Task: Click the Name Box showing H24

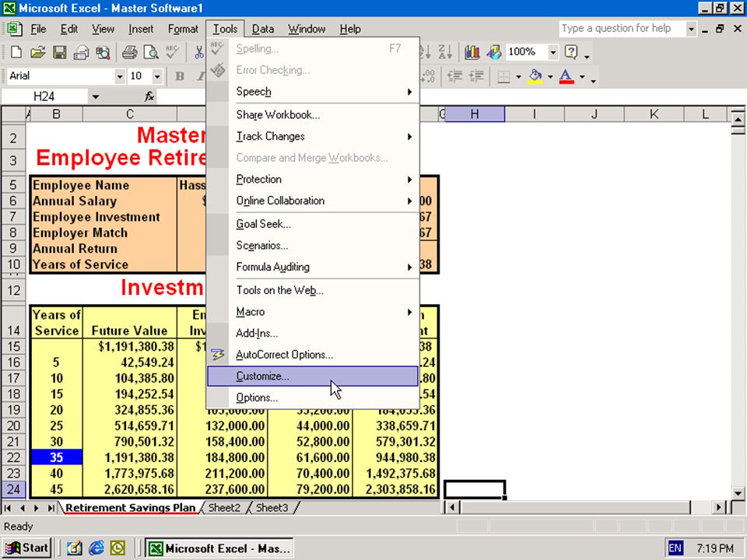Action: (x=44, y=96)
